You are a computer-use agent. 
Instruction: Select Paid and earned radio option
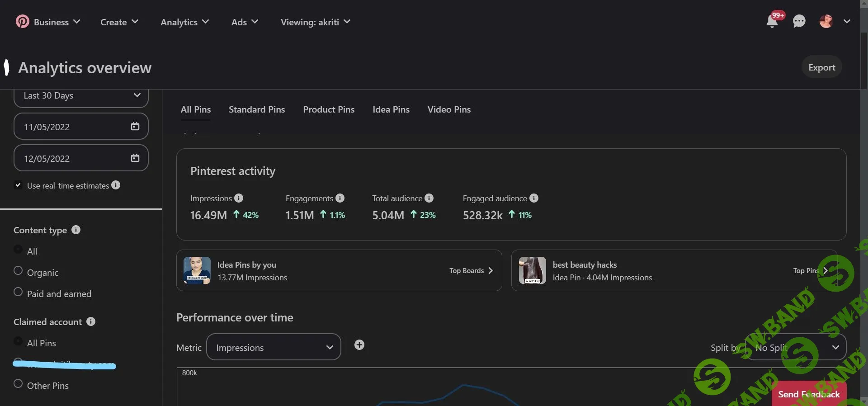coord(18,292)
